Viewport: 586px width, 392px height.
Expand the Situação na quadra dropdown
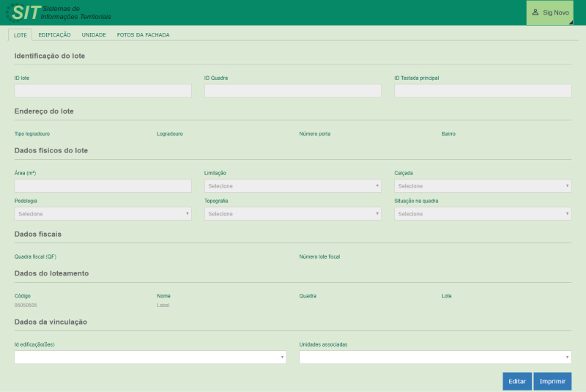(482, 214)
